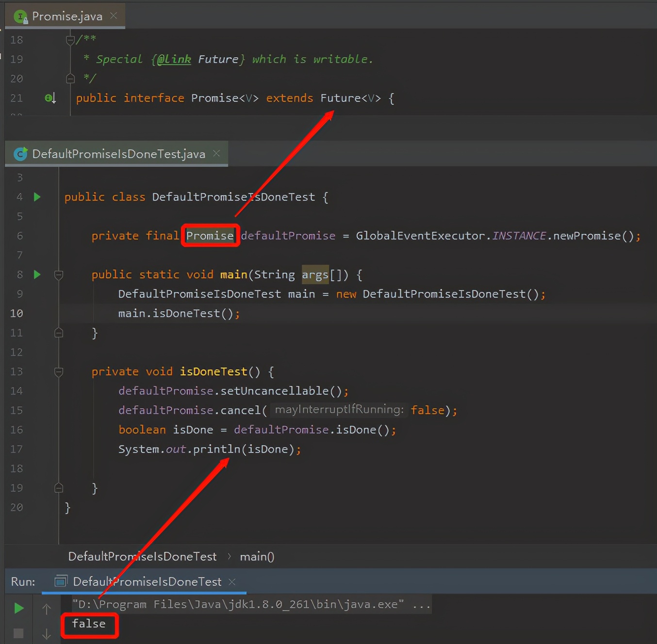Viewport: 657px width, 644px height.
Task: Click the isDoneTest method name on line 13
Action: click(x=214, y=372)
